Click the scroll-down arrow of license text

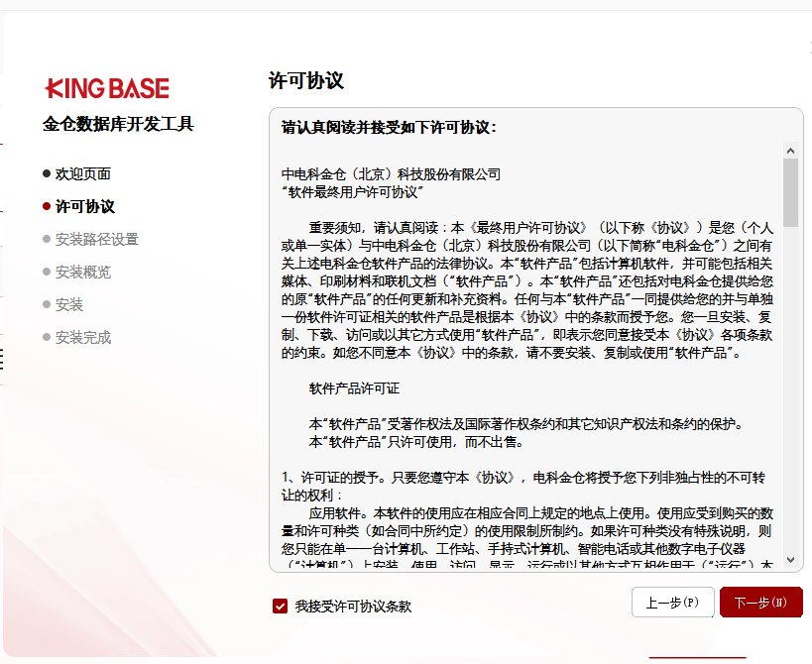coord(790,560)
